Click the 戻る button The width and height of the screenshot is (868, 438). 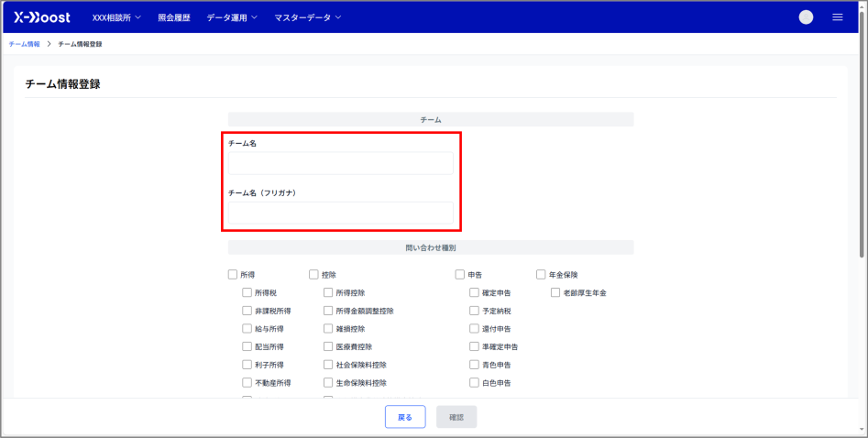tap(405, 417)
